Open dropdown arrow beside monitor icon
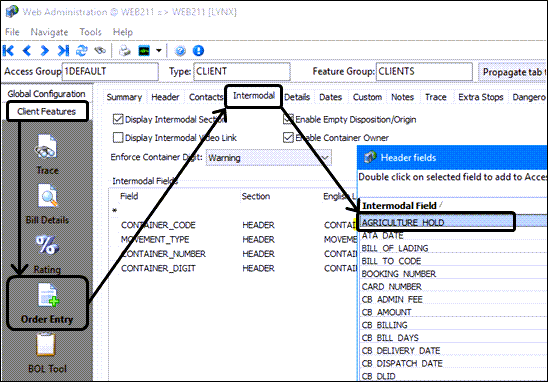 159,51
